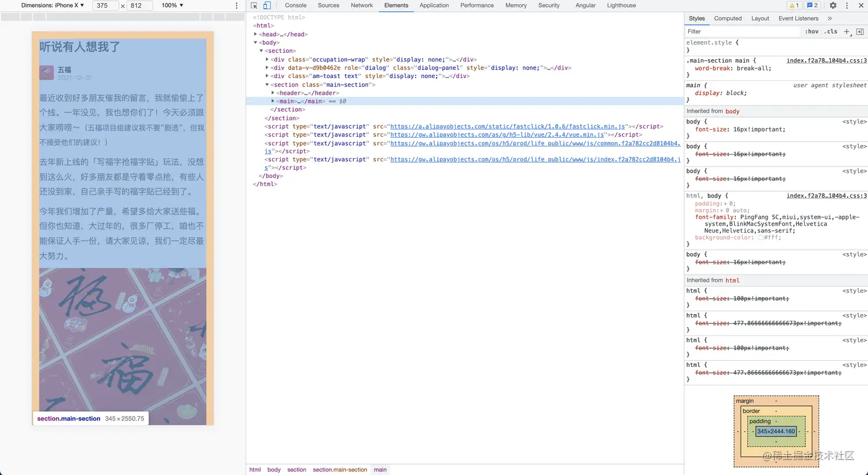Viewport: 868px width, 475px height.
Task: Click the #fff background-color swatch
Action: [761, 238]
